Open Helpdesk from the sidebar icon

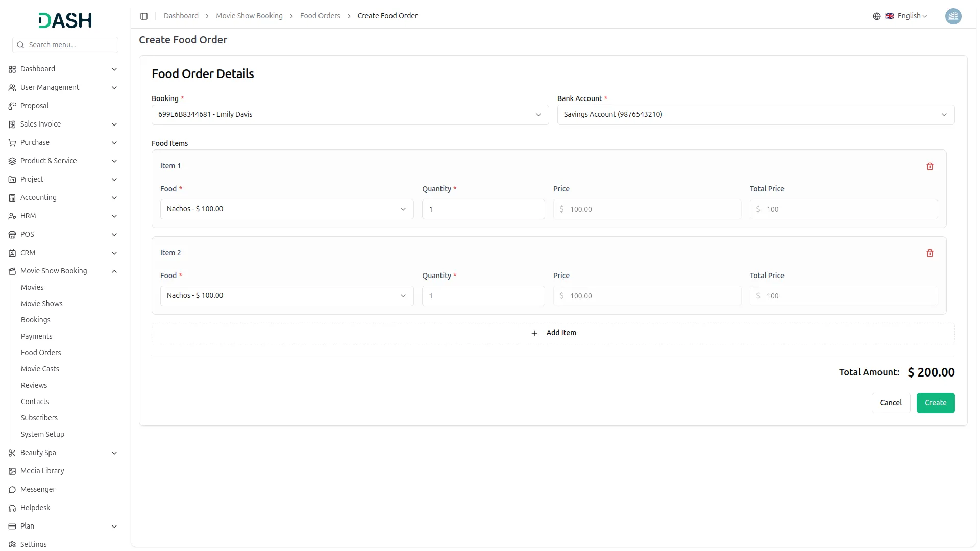tap(12, 508)
